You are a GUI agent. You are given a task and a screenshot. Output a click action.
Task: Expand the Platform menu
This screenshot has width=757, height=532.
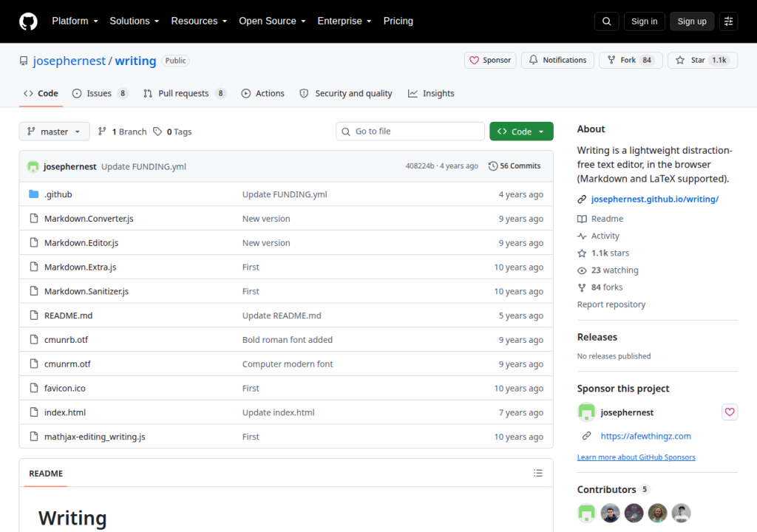pyautogui.click(x=75, y=21)
